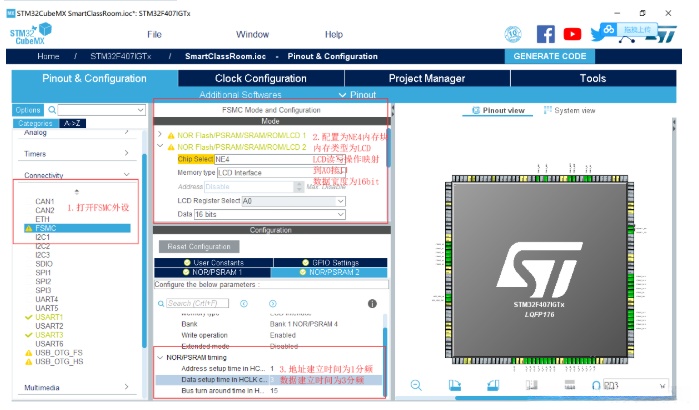Open the Help menu
The width and height of the screenshot is (699, 410).
tap(334, 34)
